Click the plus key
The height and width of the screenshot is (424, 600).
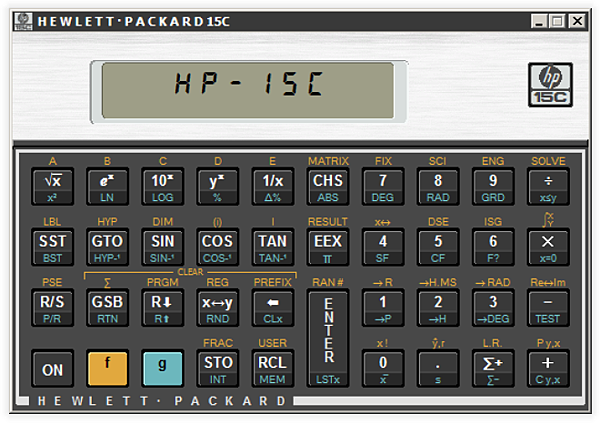[548, 369]
